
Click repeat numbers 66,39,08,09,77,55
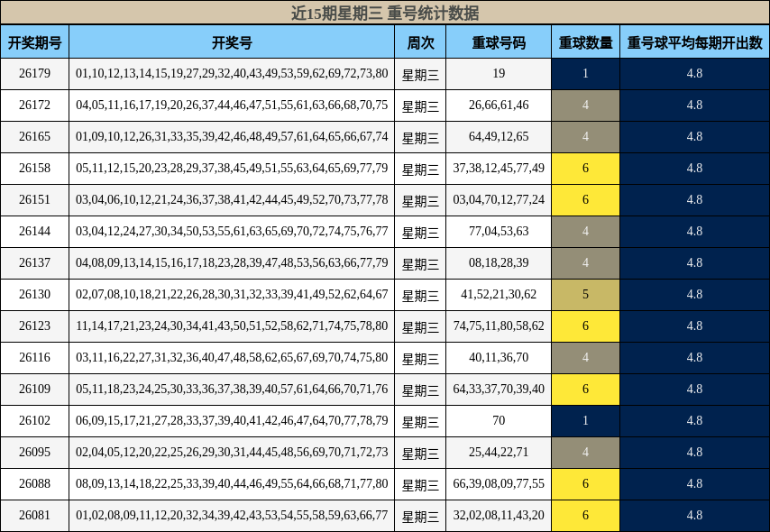pos(499,483)
